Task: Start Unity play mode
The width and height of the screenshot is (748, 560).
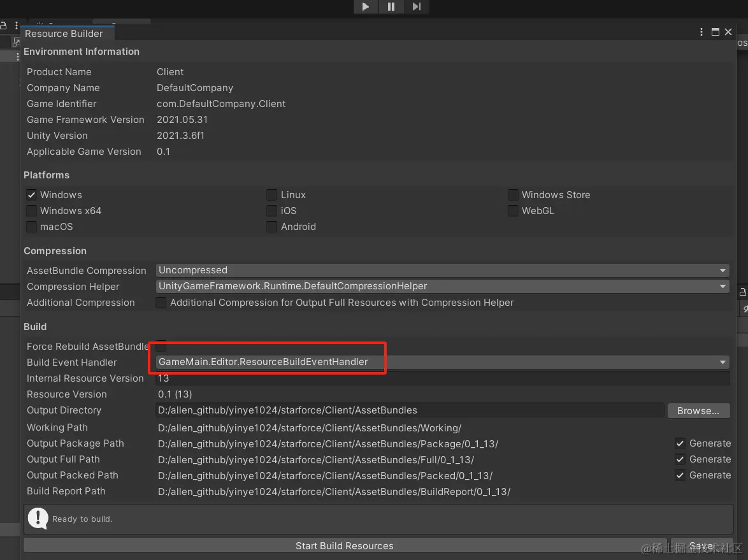Action: 366,6
